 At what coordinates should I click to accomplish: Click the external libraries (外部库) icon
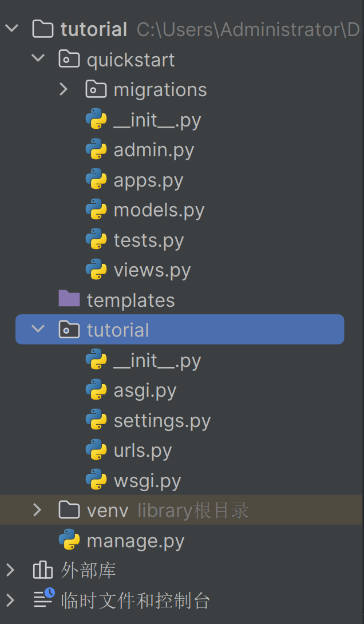(42, 570)
